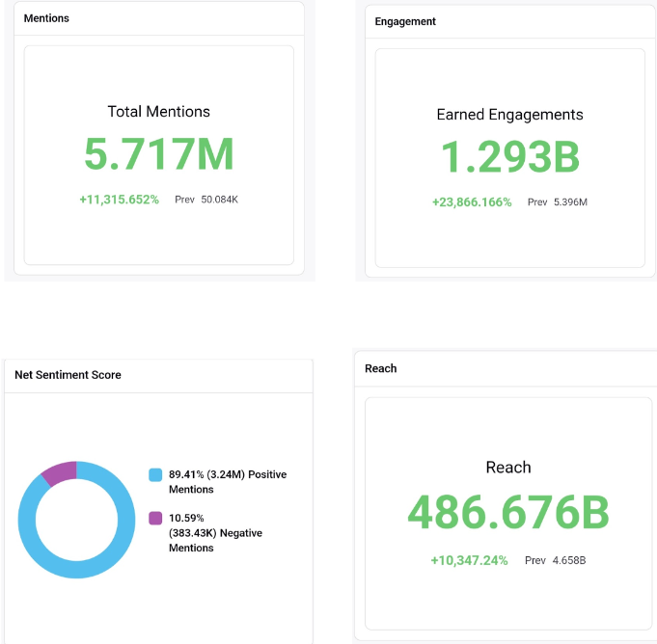Click the Net Sentiment Score header
The height and width of the screenshot is (644, 657).
click(68, 375)
